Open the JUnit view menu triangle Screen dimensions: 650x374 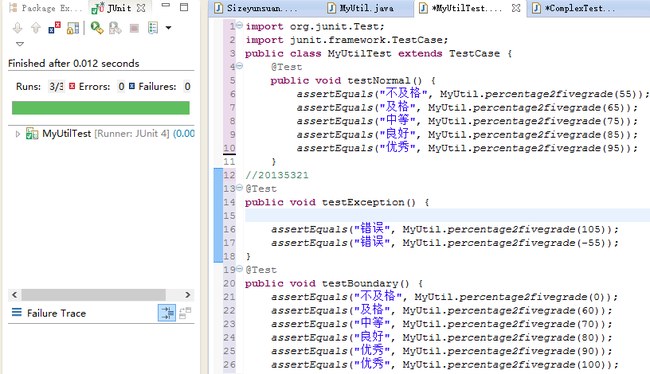[x=19, y=43]
